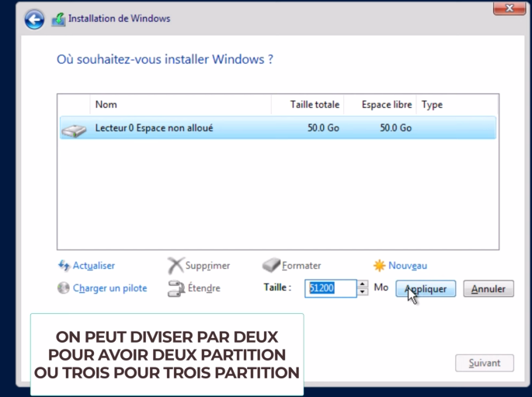Go back with the blue arrow button
This screenshot has width=532, height=397.
tap(34, 19)
